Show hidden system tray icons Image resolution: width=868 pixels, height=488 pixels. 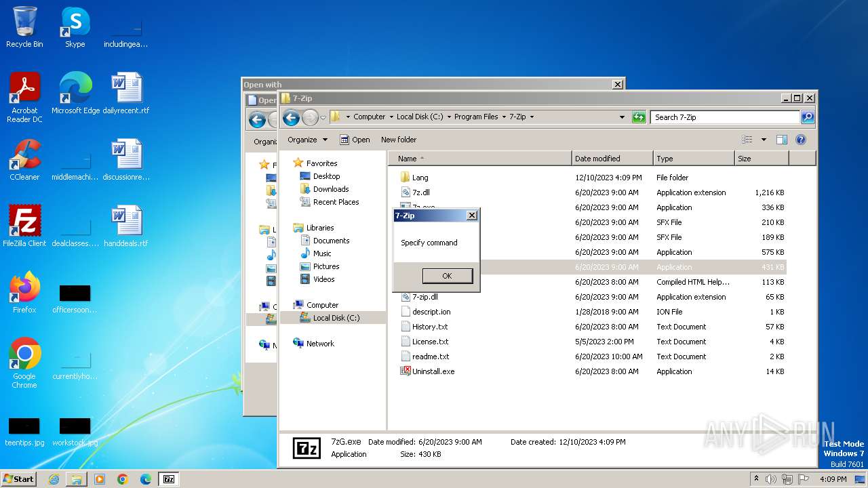point(757,479)
